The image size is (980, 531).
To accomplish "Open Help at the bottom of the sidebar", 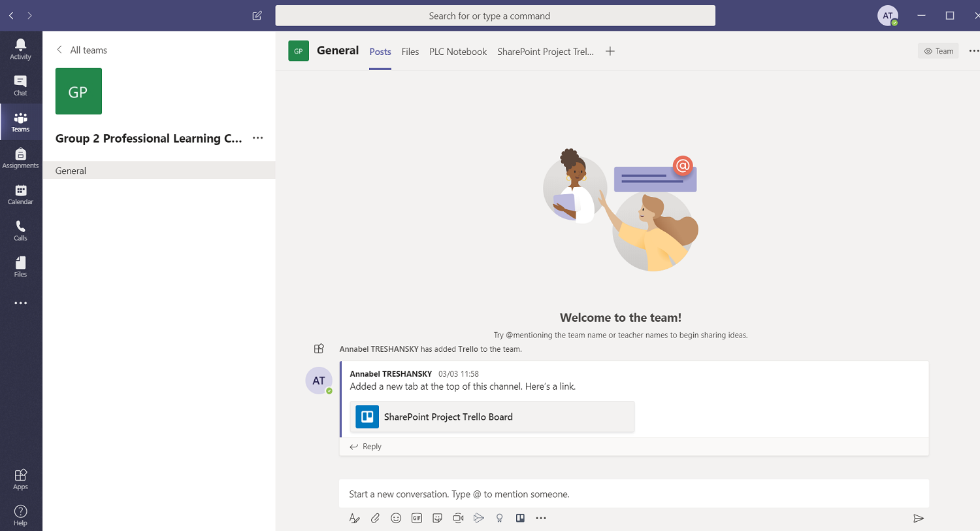I will 21,515.
